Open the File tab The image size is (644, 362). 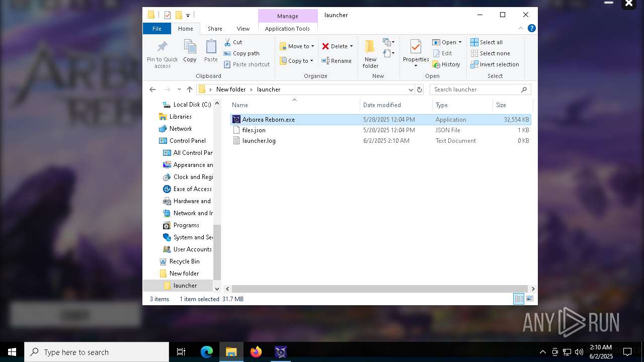[x=157, y=29]
